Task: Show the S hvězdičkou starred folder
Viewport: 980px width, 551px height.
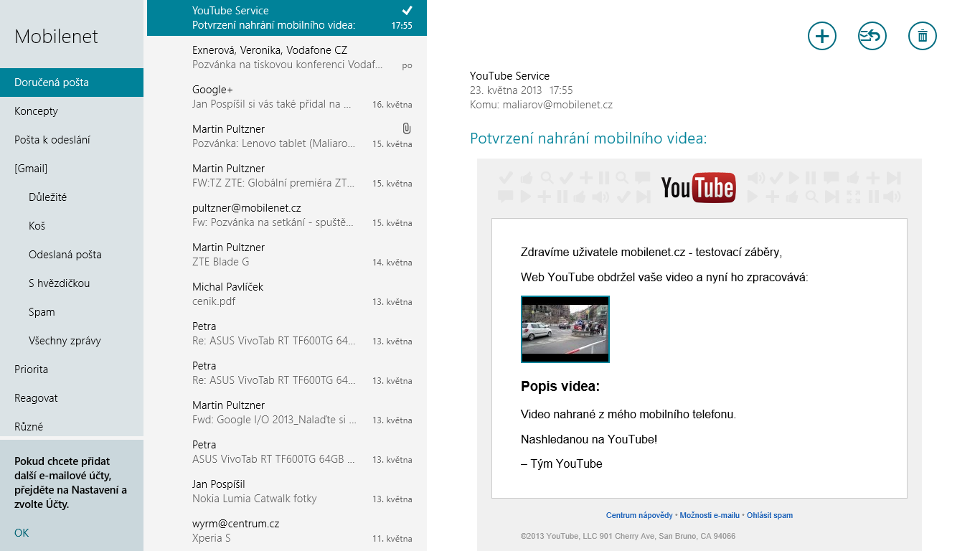Action: [x=59, y=283]
